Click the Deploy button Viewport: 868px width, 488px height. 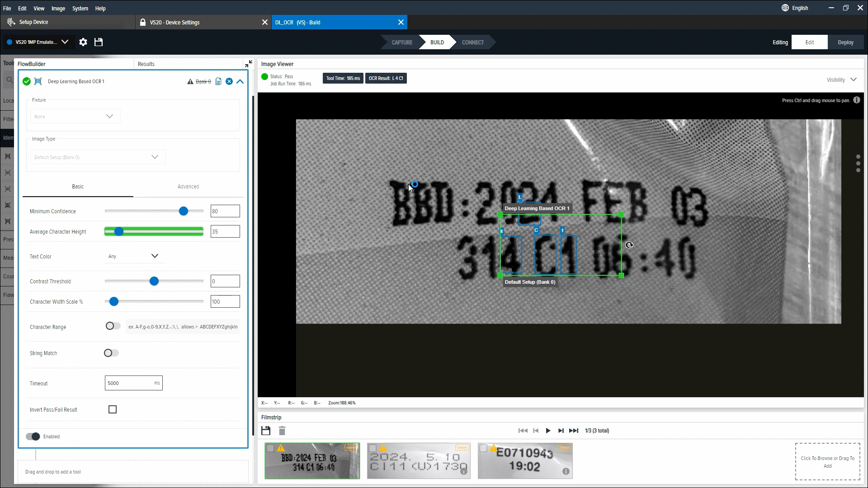[845, 42]
